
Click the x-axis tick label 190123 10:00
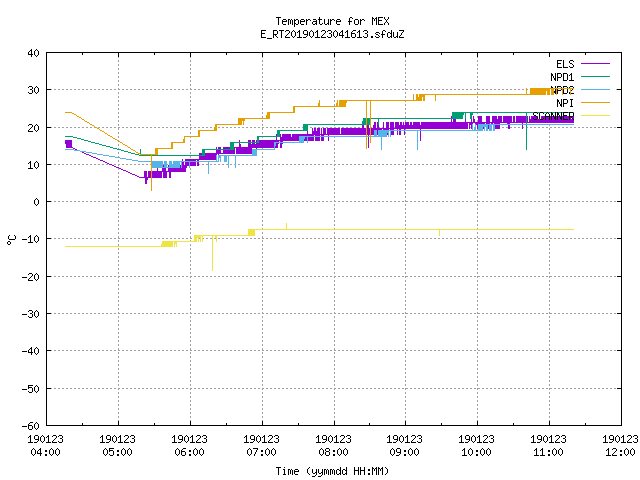pyautogui.click(x=476, y=446)
